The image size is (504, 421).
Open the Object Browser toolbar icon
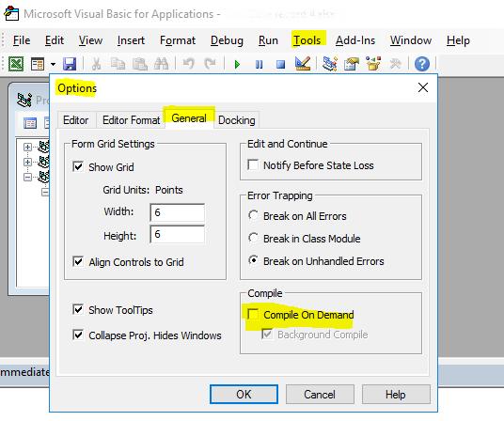pyautogui.click(x=373, y=63)
